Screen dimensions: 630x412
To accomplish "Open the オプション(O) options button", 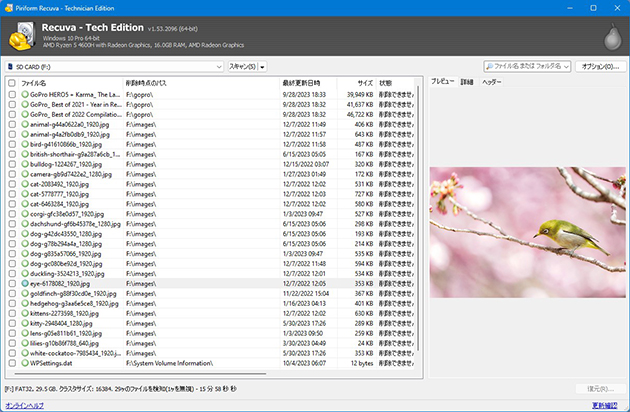I will pos(601,67).
